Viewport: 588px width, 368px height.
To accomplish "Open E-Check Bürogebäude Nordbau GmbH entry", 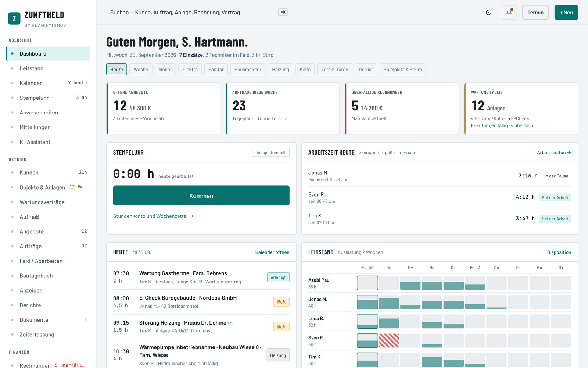I will (201, 302).
